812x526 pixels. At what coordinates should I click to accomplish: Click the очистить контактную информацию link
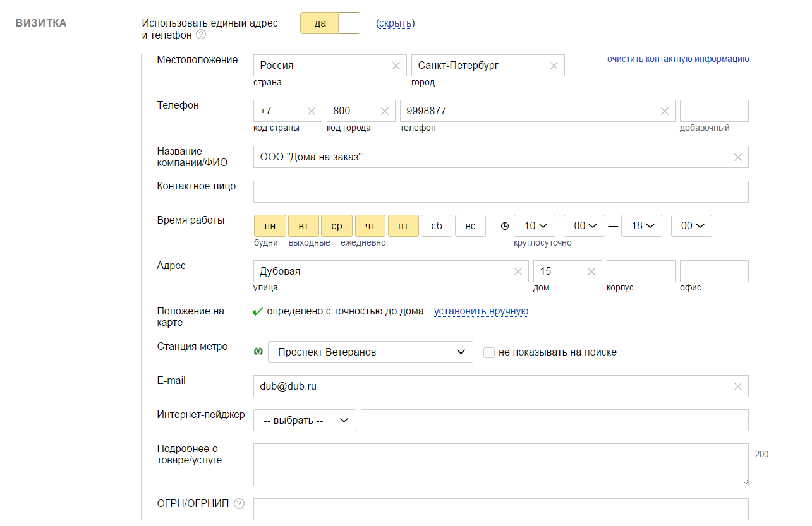tap(677, 59)
